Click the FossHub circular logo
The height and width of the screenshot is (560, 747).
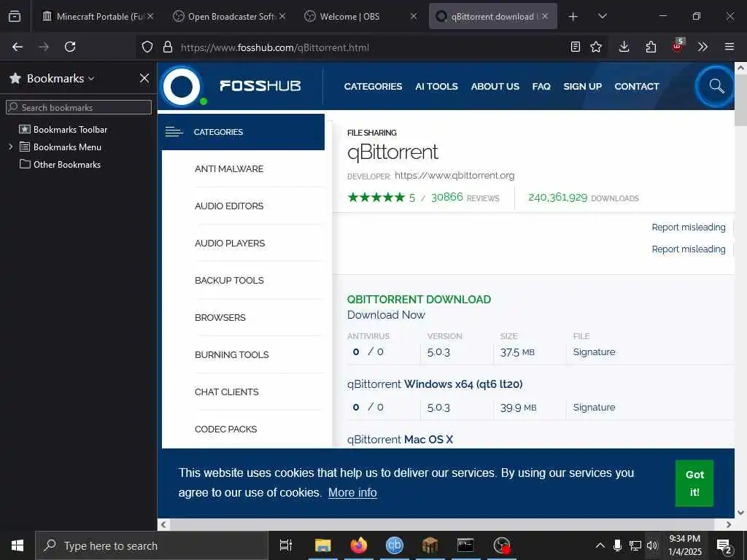pyautogui.click(x=182, y=87)
